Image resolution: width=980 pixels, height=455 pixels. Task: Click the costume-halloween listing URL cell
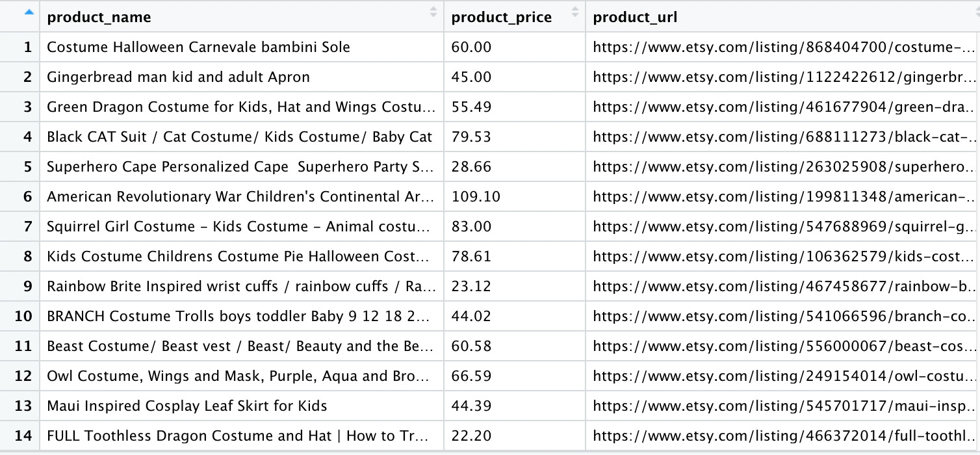pos(782,47)
